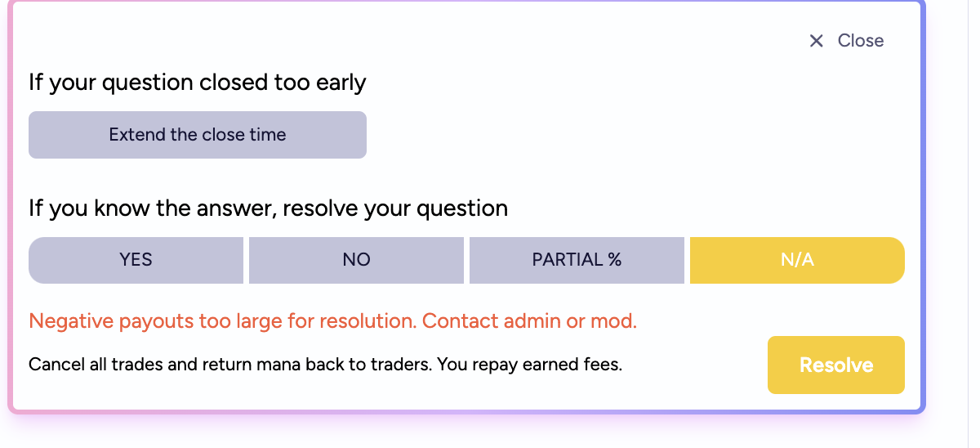Screen dimensions: 980x448
Task: Hit the yellow Resolve button
Action: (x=835, y=365)
